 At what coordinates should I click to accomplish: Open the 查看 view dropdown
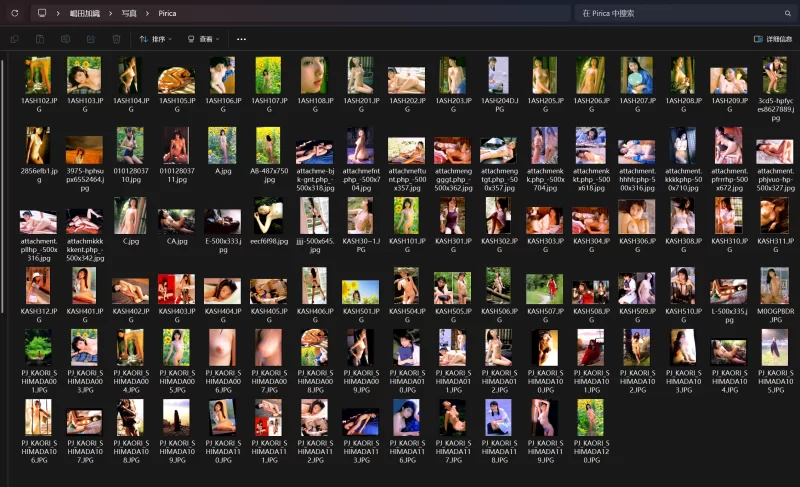pyautogui.click(x=203, y=39)
